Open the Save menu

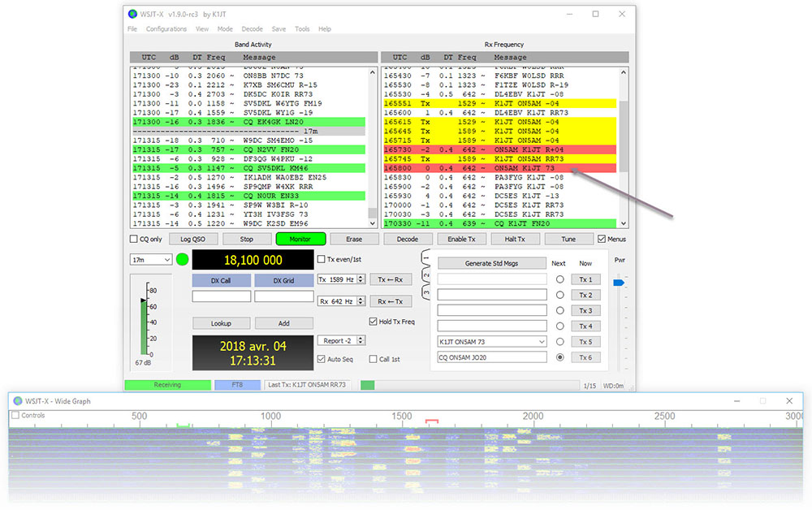279,29
